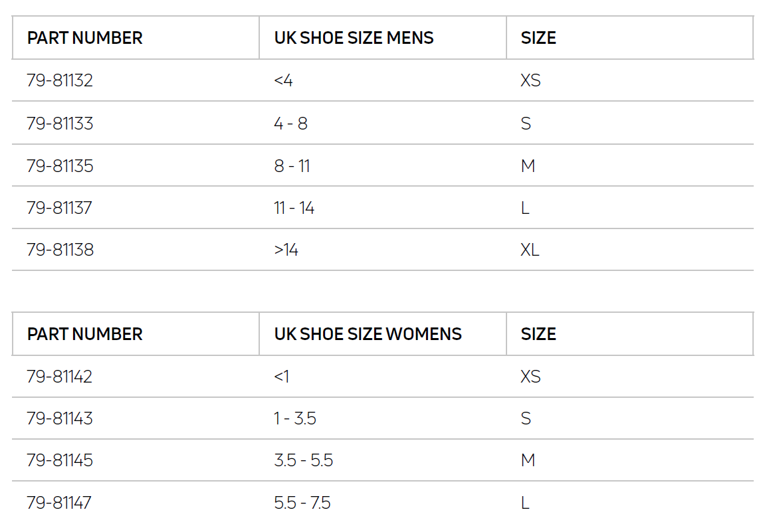The width and height of the screenshot is (771, 532).
Task: Click the PART NUMBER header in women's table
Action: pos(84,333)
